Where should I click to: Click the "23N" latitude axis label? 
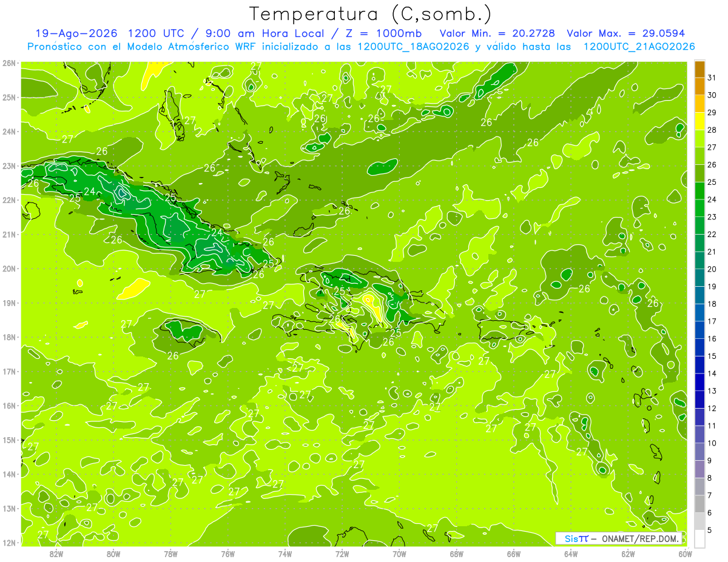[x=9, y=166]
